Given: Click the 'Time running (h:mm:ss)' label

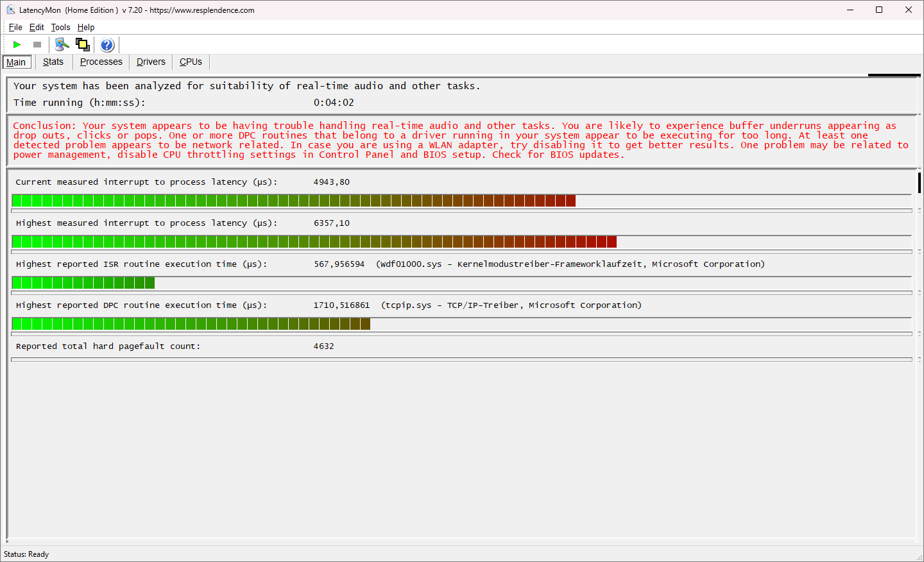Looking at the screenshot, I should pos(80,103).
